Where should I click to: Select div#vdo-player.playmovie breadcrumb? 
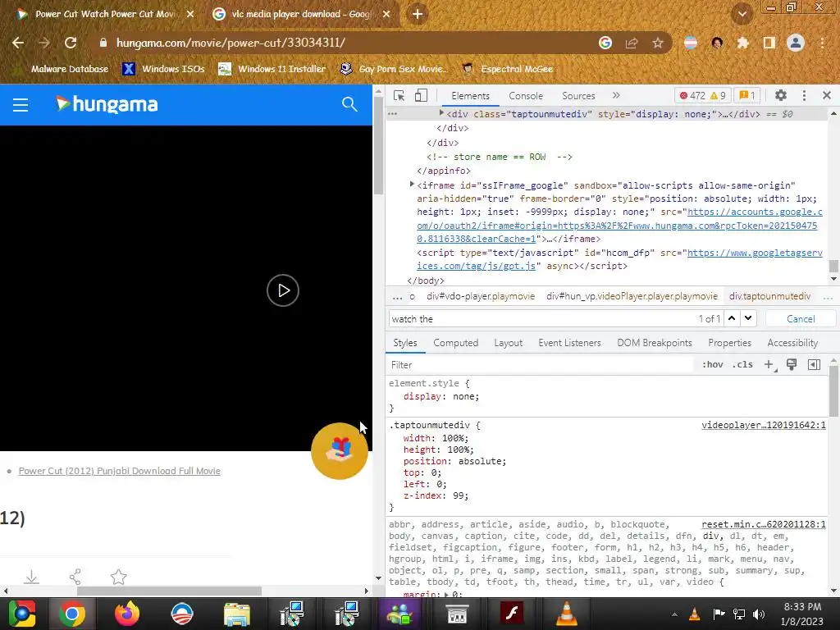click(x=481, y=296)
